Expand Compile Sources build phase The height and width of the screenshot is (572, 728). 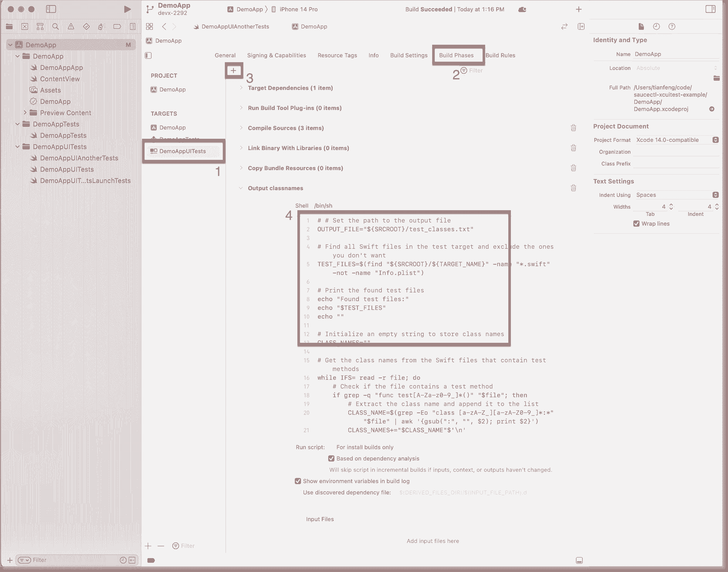click(241, 128)
